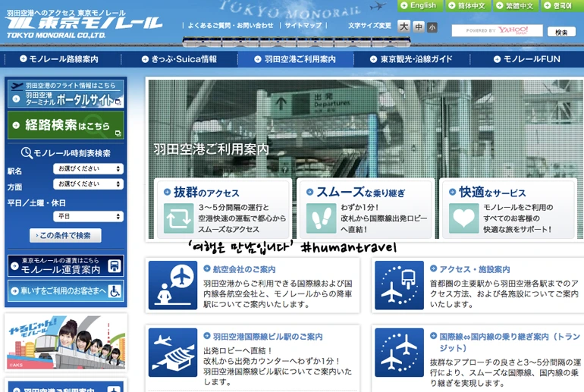Click arrow bullet beside モノレールFUN
The width and height of the screenshot is (584, 392).
coord(497,59)
